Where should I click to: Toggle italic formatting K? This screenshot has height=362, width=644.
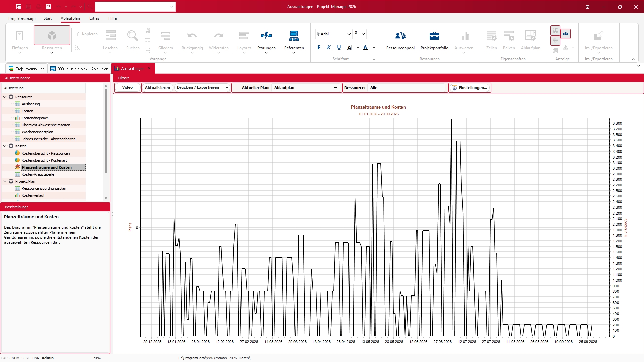329,48
